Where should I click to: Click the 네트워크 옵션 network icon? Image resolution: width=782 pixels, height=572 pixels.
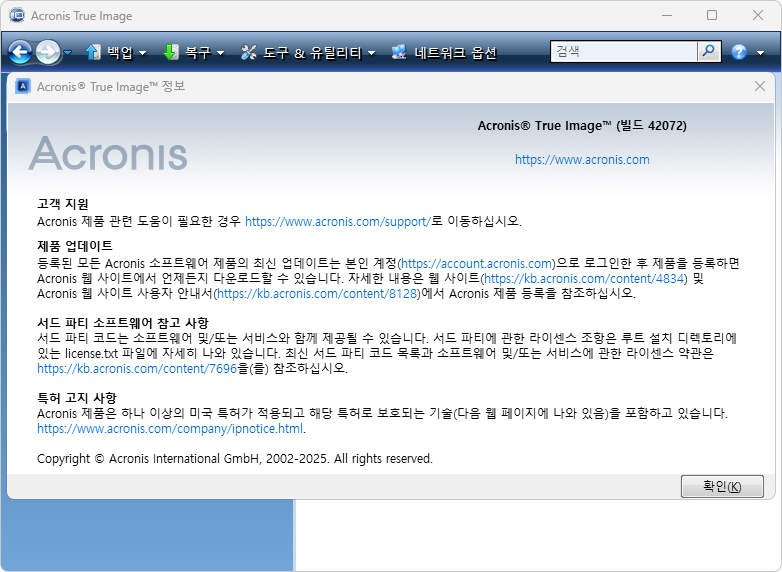pyautogui.click(x=399, y=52)
